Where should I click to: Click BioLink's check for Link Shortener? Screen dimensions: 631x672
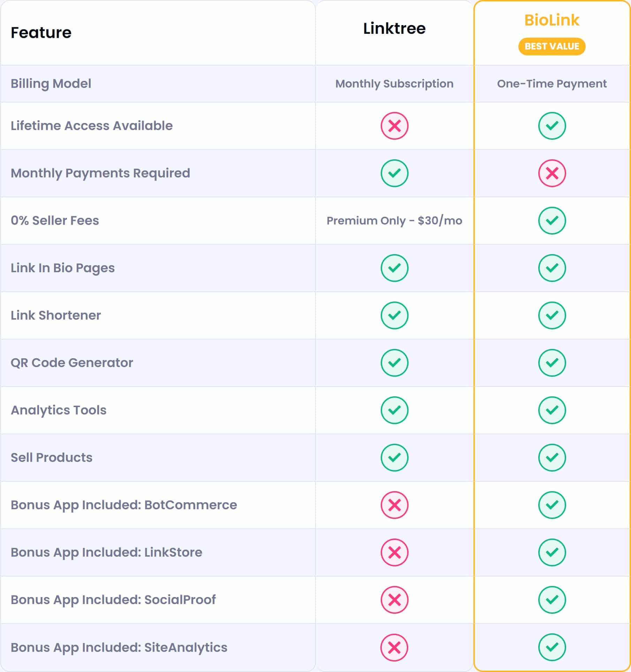click(x=552, y=315)
